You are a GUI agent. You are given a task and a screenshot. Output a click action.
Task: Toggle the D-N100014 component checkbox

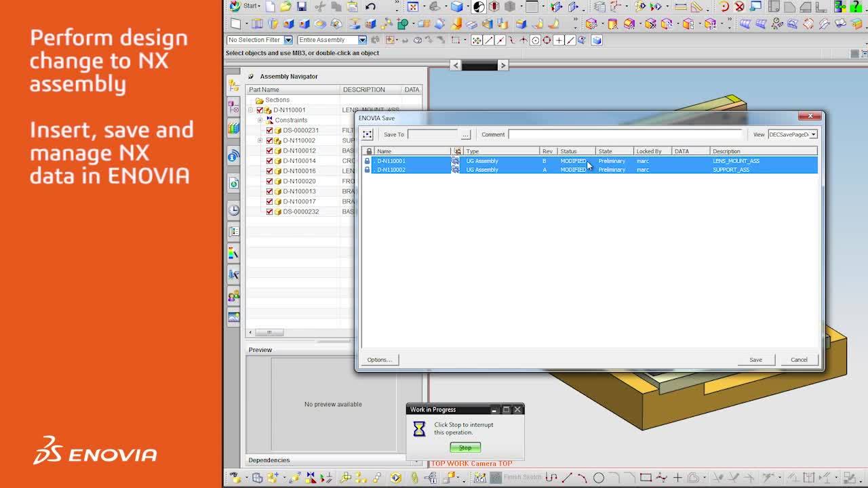(269, 161)
